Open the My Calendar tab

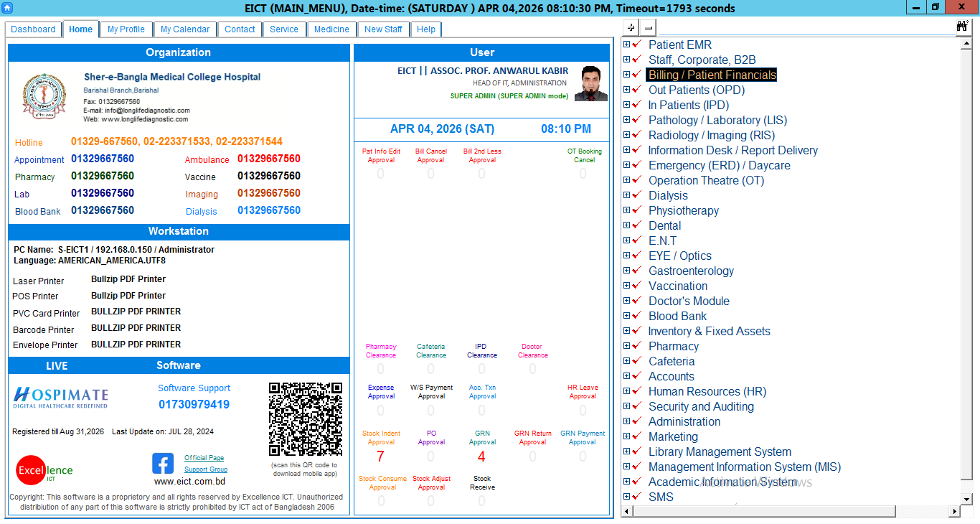click(185, 29)
